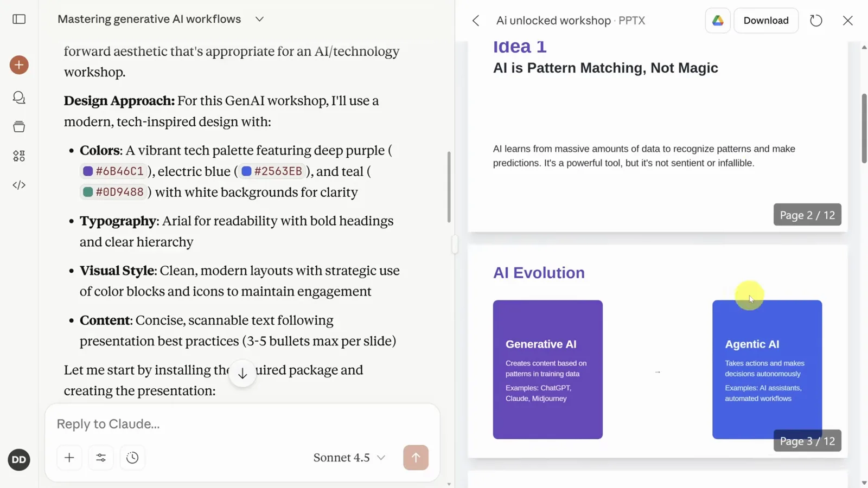Click the Reply to Claude input field

coord(242,424)
